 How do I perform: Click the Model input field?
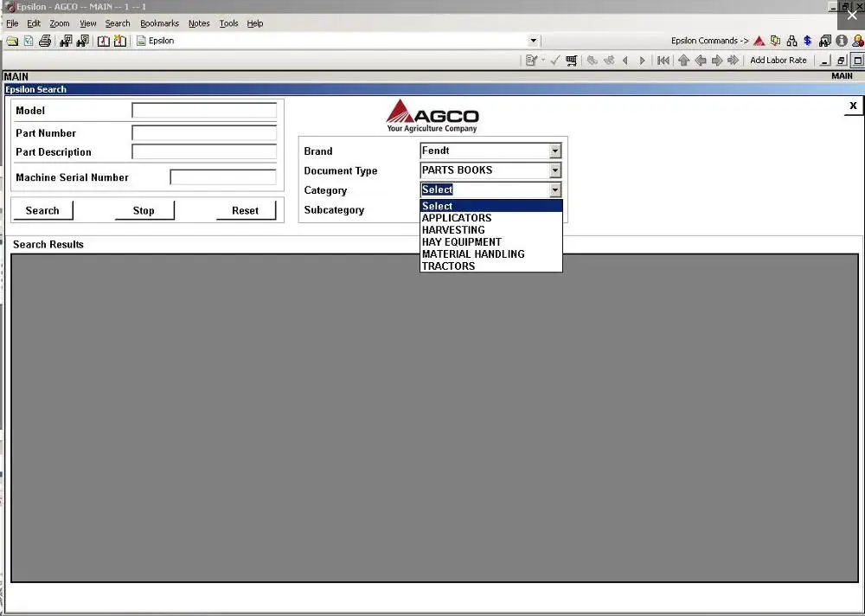click(x=204, y=111)
